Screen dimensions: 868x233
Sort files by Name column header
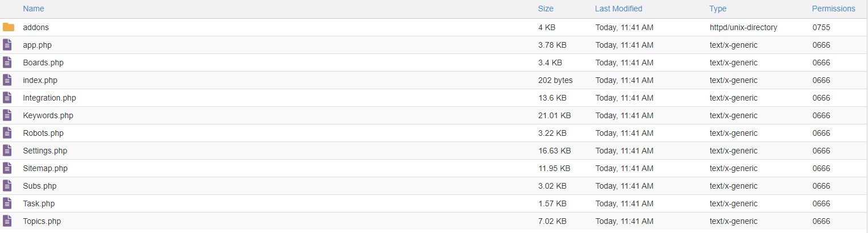click(34, 9)
